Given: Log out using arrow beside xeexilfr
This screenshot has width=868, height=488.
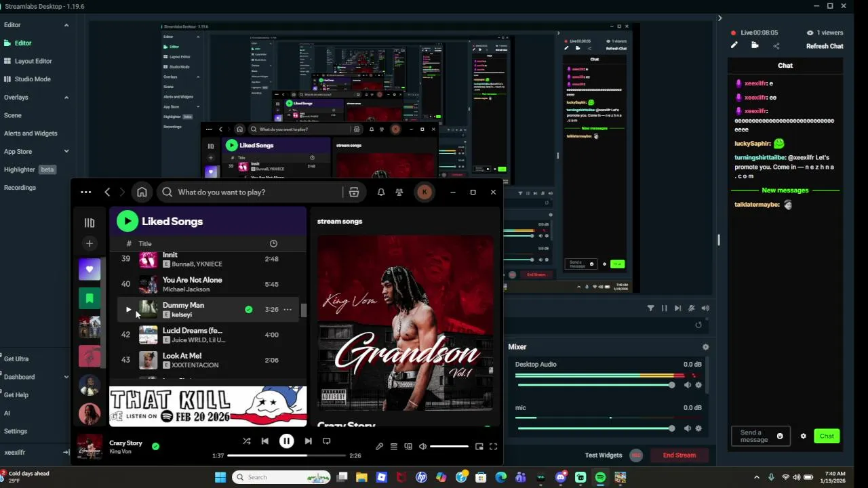Looking at the screenshot, I should 66,452.
